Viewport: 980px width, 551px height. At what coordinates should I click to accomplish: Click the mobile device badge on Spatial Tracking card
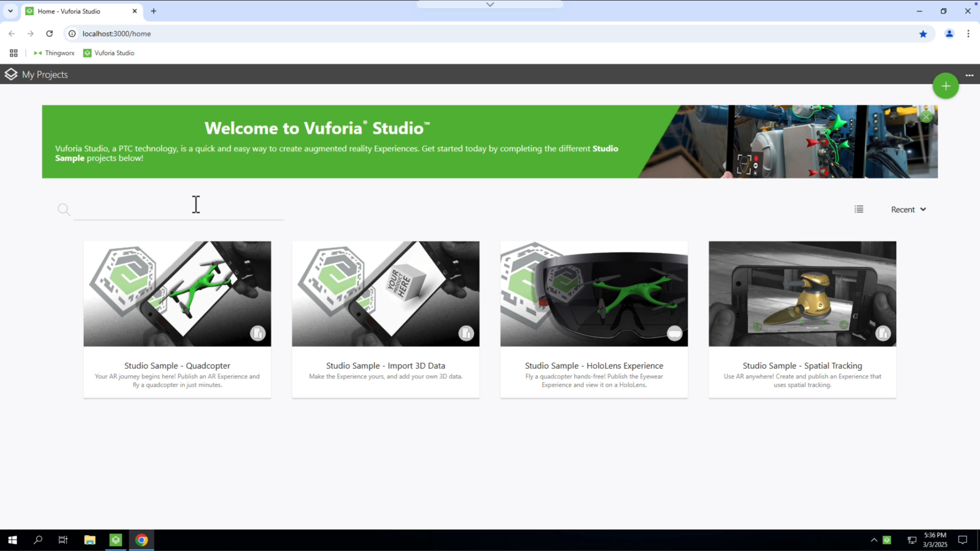[x=883, y=334]
